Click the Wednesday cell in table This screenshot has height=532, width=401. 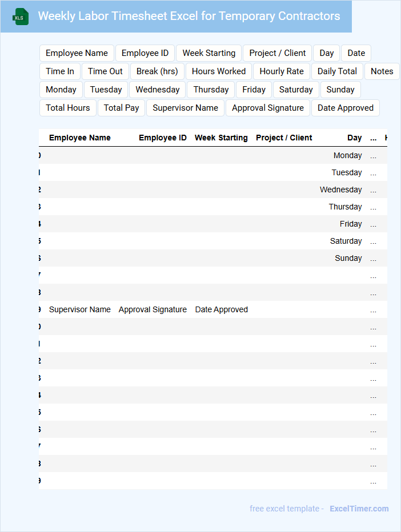click(340, 190)
